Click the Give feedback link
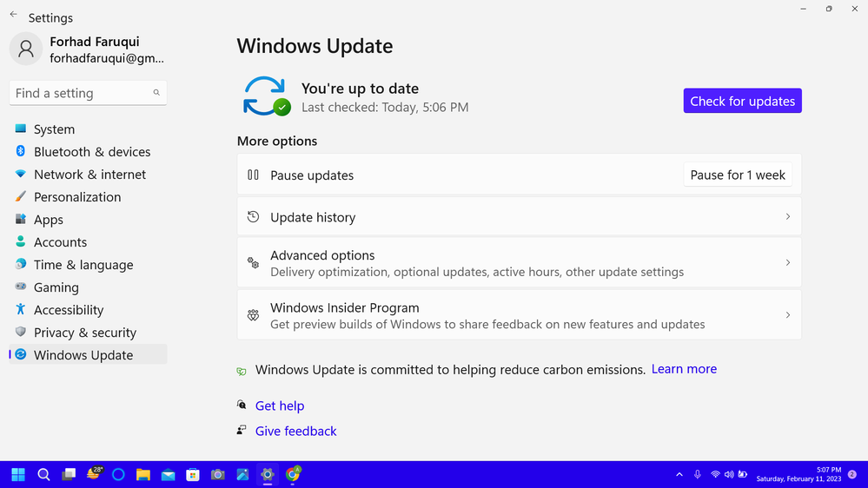This screenshot has height=488, width=868. [295, 431]
